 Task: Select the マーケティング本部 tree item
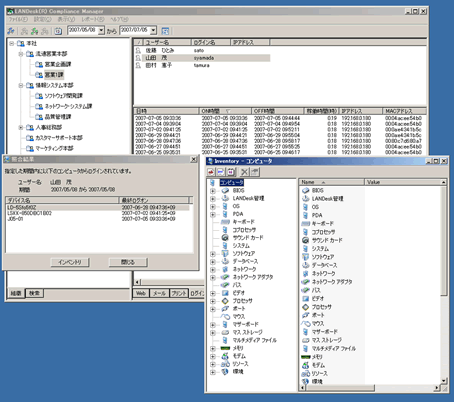(x=54, y=148)
